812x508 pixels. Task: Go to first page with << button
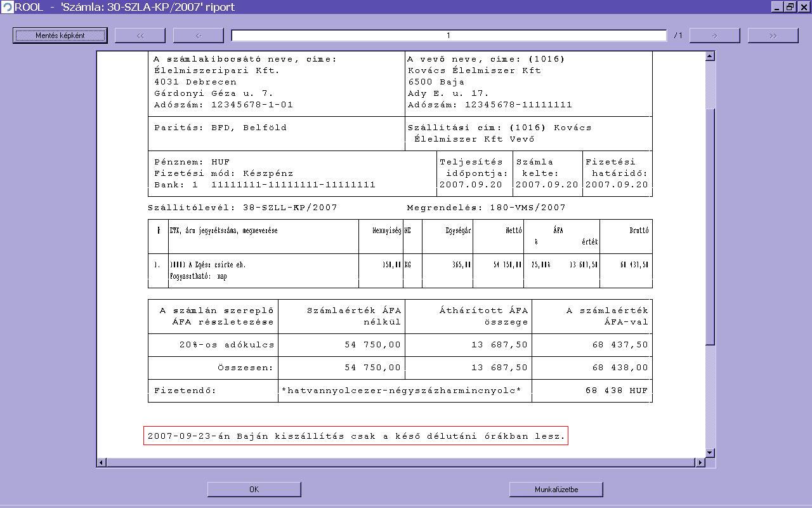point(140,36)
